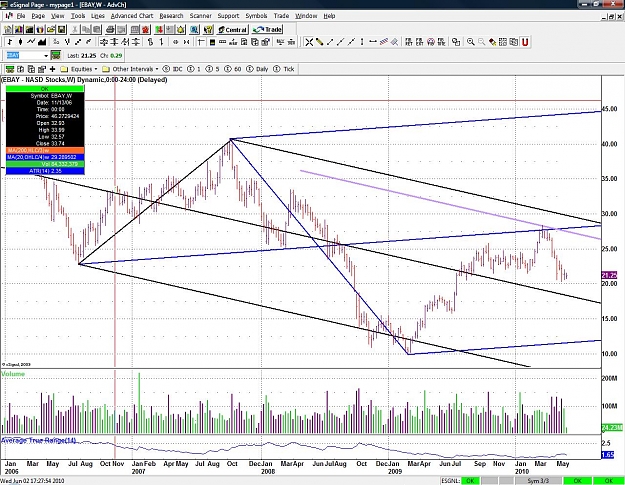Select the candlestick chart type icon
Screen dimensions: 625x485
pyautogui.click(x=21, y=42)
